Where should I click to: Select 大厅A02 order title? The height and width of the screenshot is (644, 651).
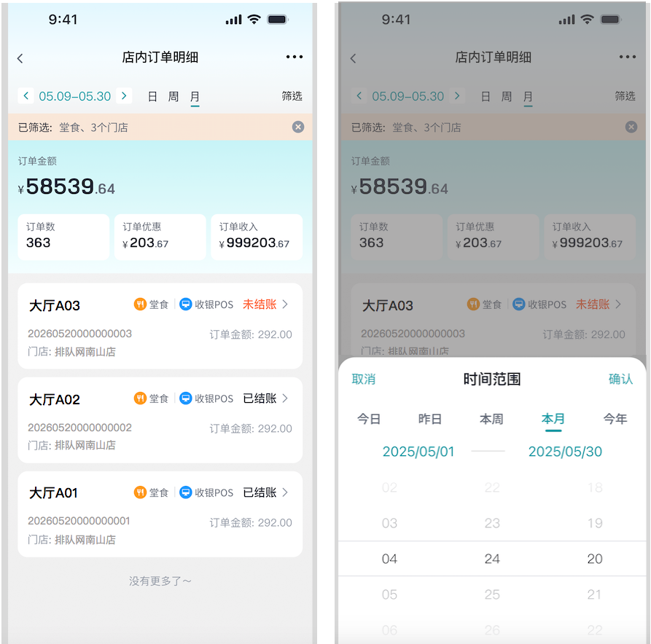[x=55, y=400]
